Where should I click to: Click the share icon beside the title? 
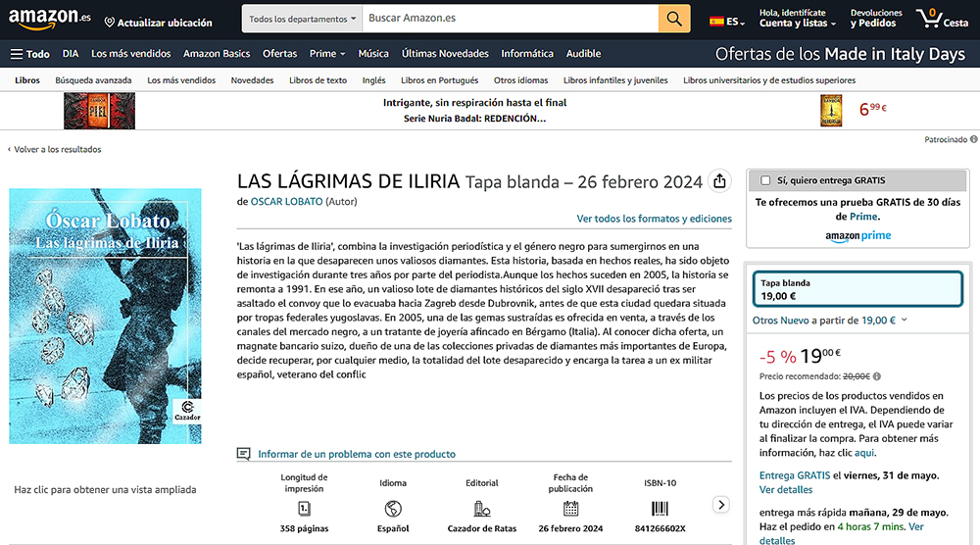click(x=719, y=181)
